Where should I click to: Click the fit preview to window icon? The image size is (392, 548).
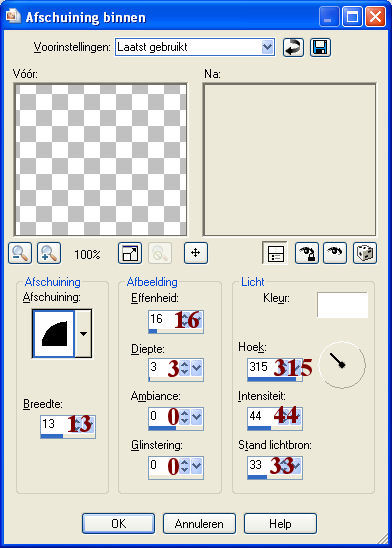point(130,253)
